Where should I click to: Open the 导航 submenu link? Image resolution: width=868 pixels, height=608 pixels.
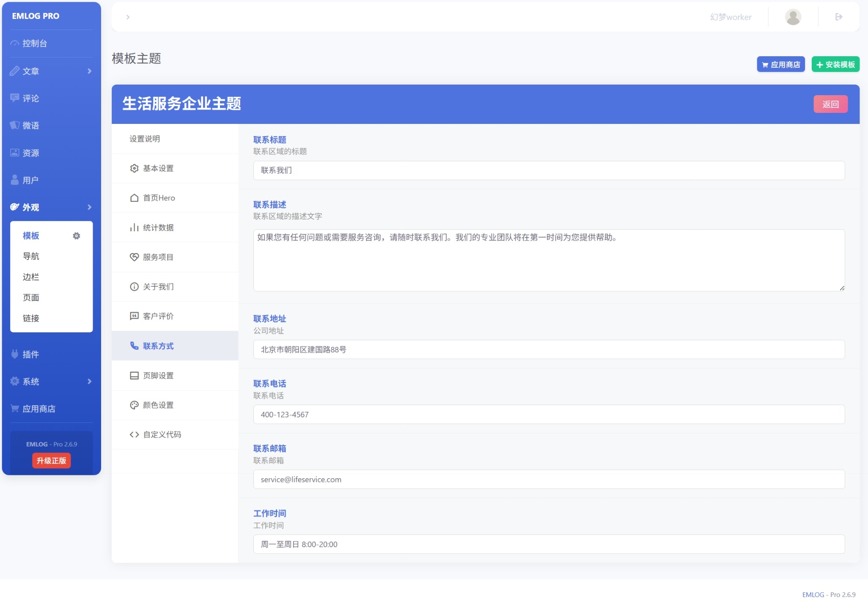pyautogui.click(x=31, y=256)
